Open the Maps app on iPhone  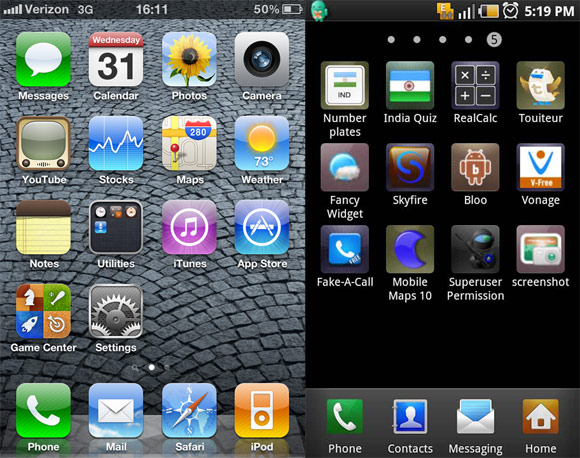point(189,144)
